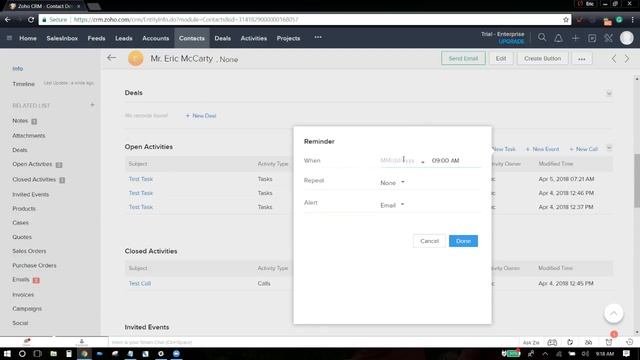Open the more actions ellipsis button
Image resolution: width=640 pixels, height=360 pixels.
click(582, 58)
